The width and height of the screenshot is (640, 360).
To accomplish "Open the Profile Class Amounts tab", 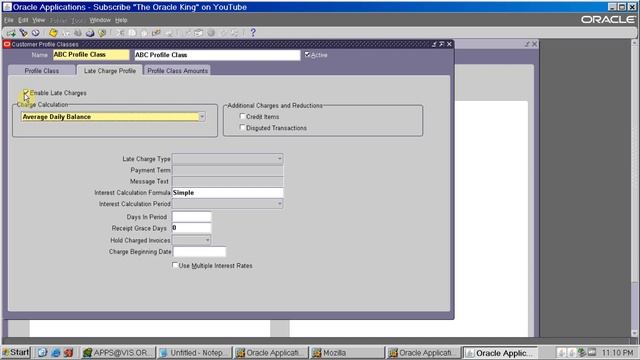I will [x=178, y=71].
